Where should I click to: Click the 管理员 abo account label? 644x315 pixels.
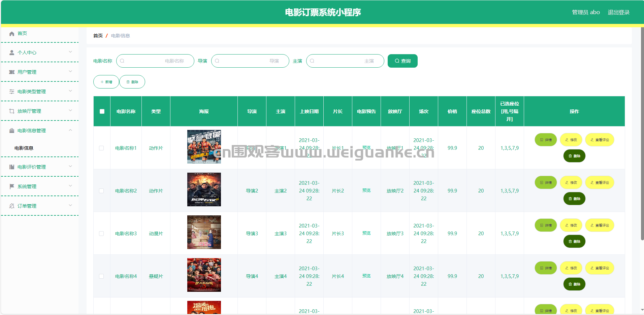586,12
